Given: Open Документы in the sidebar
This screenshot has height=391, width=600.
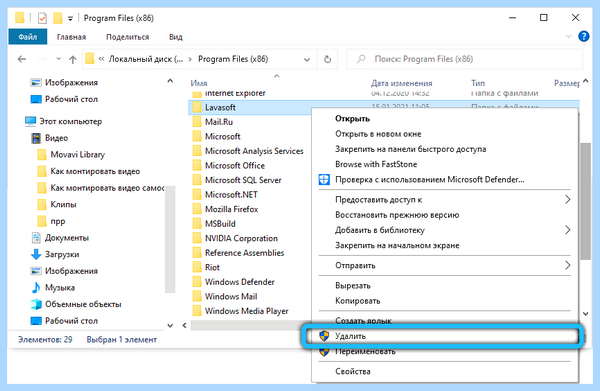Looking at the screenshot, I should 67,238.
